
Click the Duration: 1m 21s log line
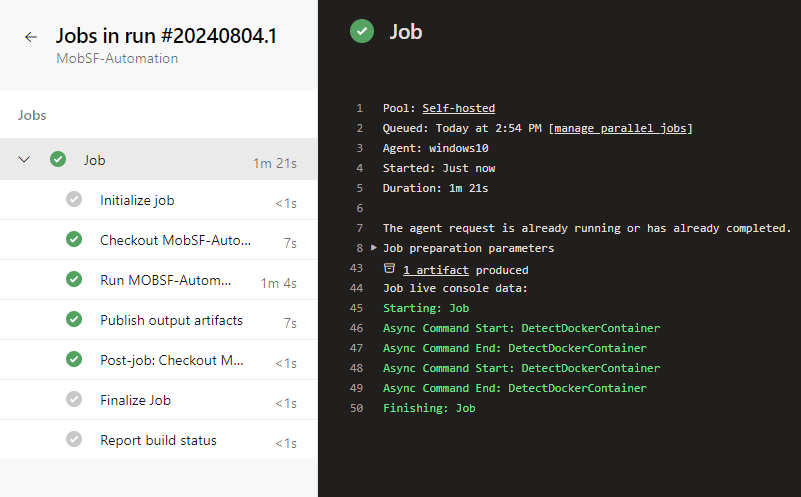click(435, 188)
